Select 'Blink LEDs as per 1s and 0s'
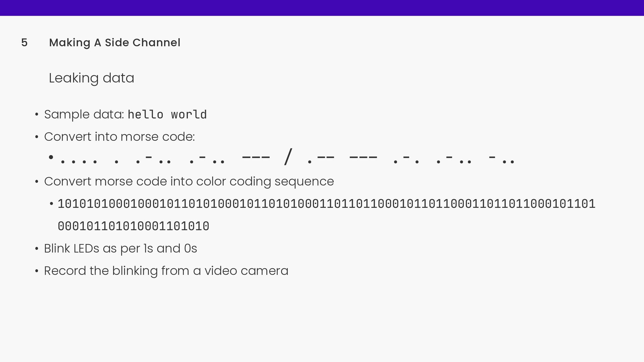This screenshot has width=644, height=362. coord(120,248)
